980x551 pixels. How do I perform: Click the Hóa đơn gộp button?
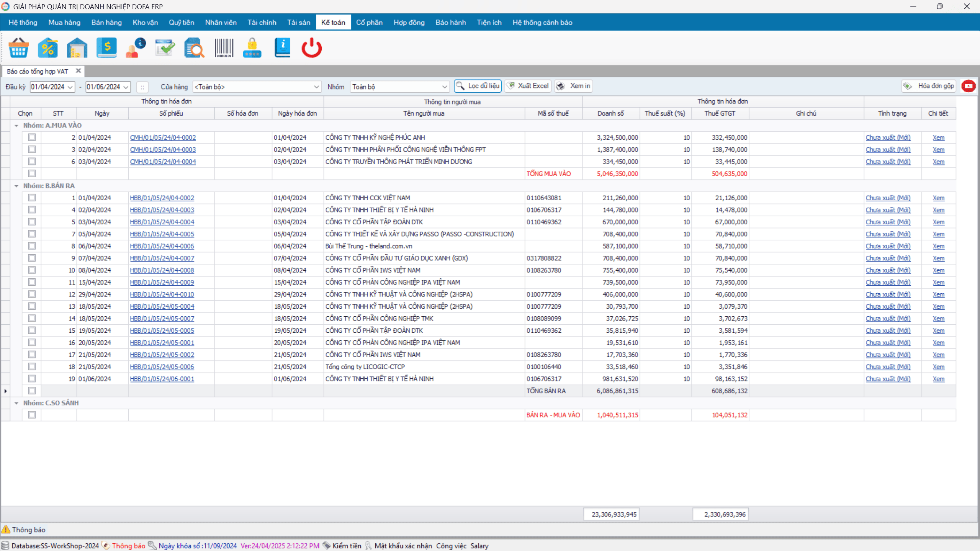[929, 86]
